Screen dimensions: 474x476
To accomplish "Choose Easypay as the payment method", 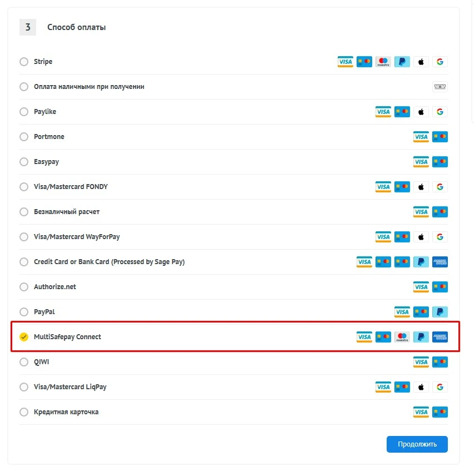I will (x=23, y=161).
